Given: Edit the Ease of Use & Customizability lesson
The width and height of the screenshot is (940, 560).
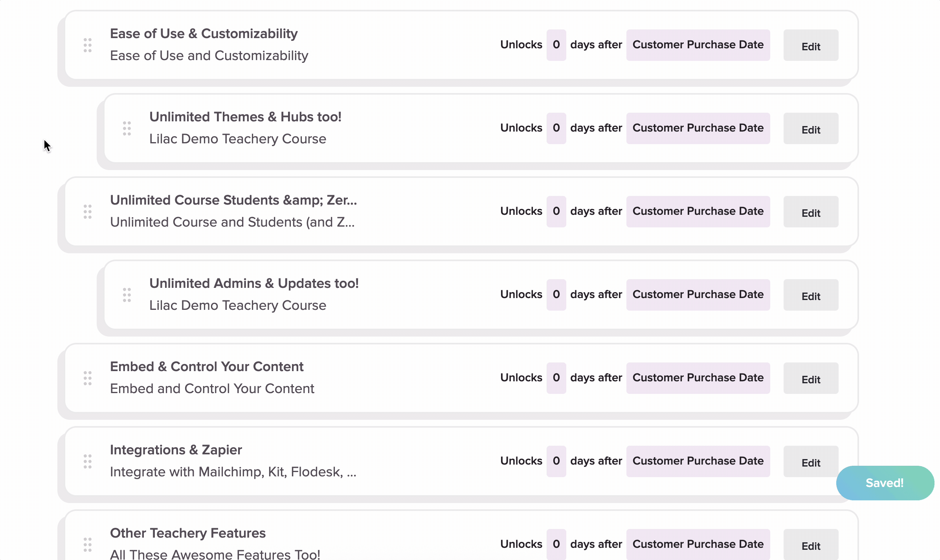Looking at the screenshot, I should (x=811, y=46).
